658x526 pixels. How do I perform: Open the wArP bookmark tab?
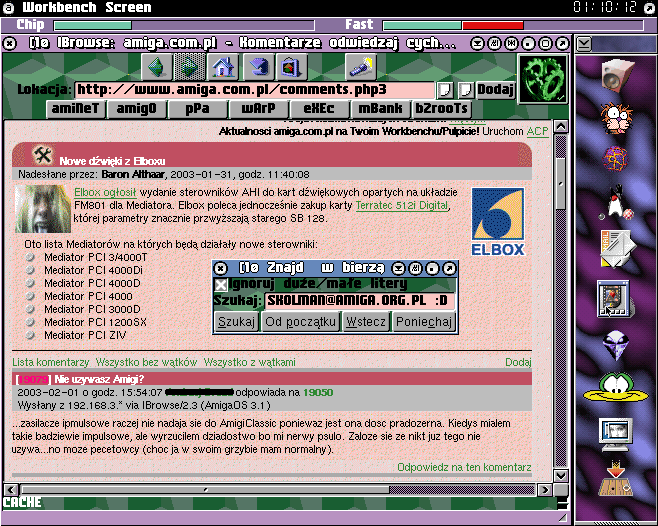click(x=258, y=109)
